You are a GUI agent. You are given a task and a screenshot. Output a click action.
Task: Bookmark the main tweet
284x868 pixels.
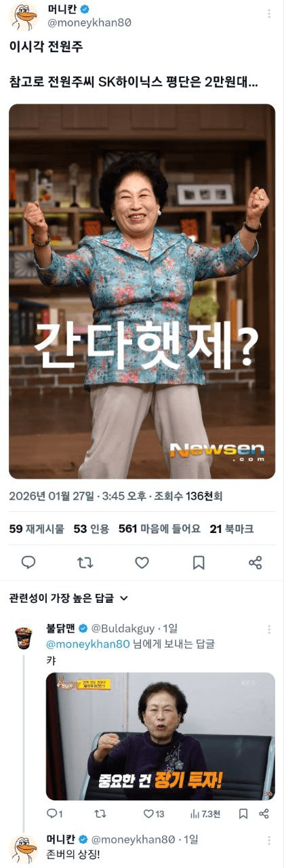pos(199,562)
